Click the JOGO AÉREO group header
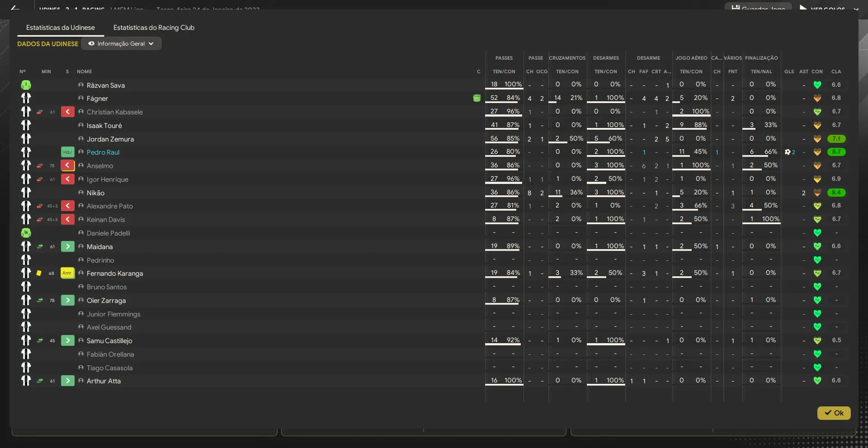868x448 pixels. (691, 58)
